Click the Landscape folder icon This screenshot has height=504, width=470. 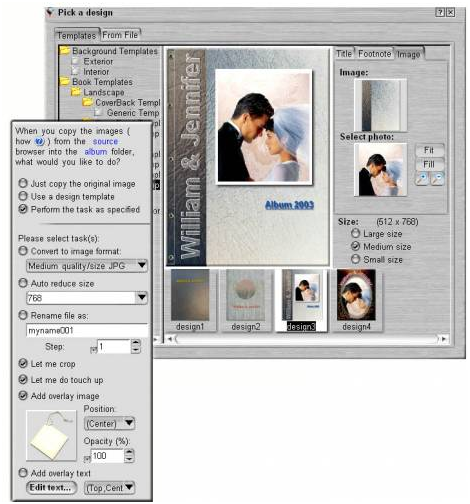pos(76,92)
